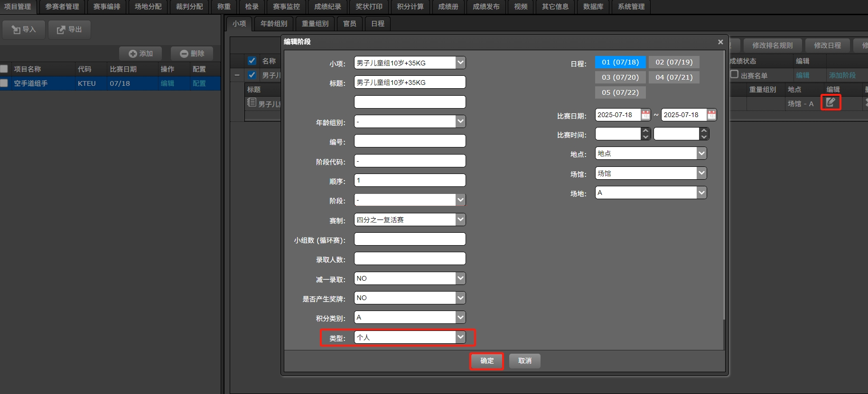Toggle the 名称 header checkbox
This screenshot has height=394, width=868.
[x=252, y=61]
